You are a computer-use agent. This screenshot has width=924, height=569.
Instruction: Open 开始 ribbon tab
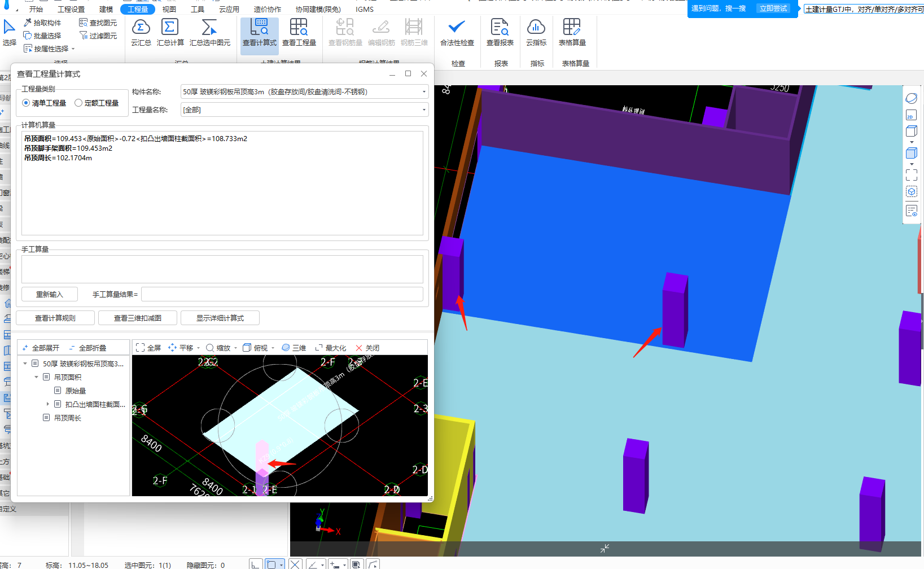[x=36, y=9]
